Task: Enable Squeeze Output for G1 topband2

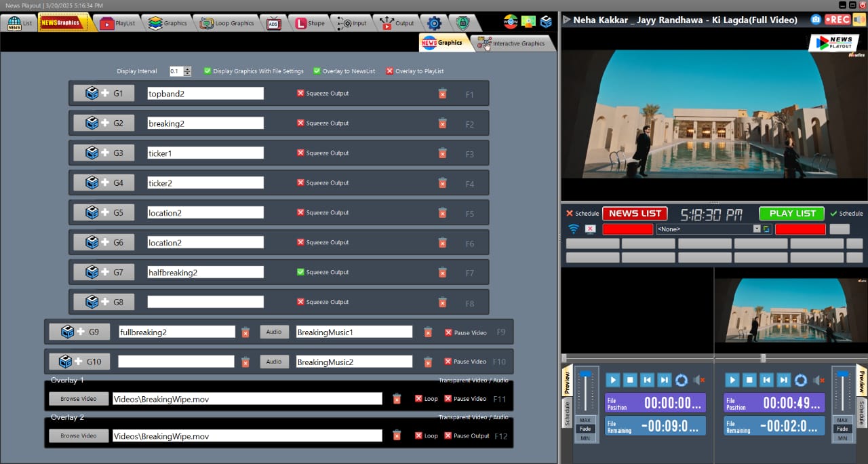Action: pos(300,93)
